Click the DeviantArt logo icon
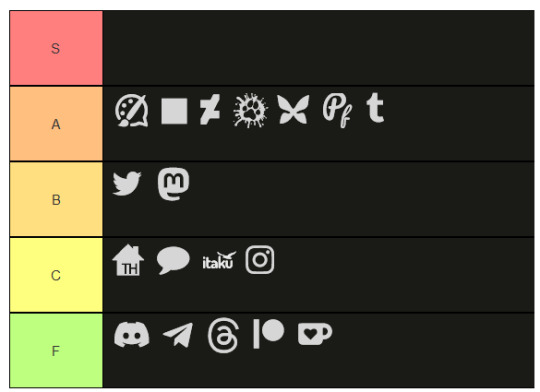Screen dimensions: 540x392 pos(210,110)
